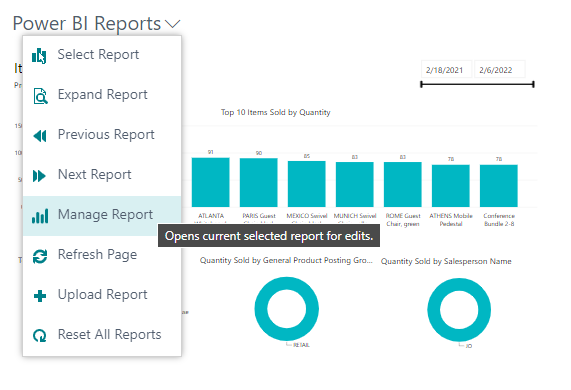Click the ATLANTA axis label

pyautogui.click(x=211, y=216)
